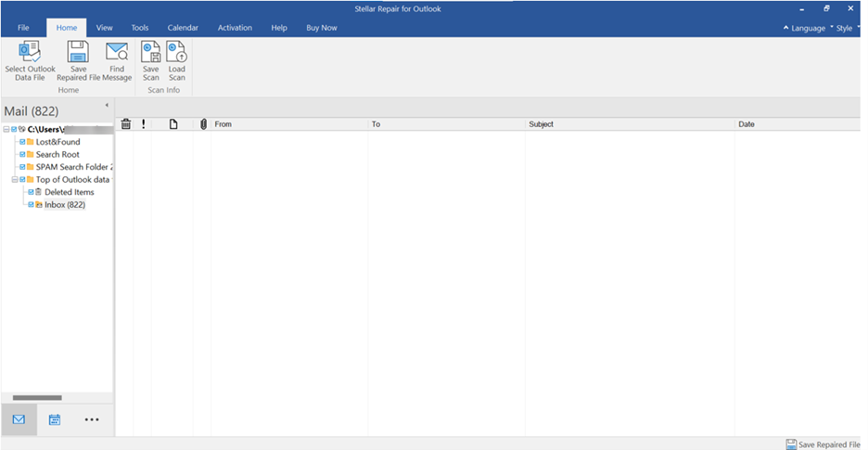Switch to the Tools tab
Image resolution: width=868 pixels, height=450 pixels.
[140, 28]
